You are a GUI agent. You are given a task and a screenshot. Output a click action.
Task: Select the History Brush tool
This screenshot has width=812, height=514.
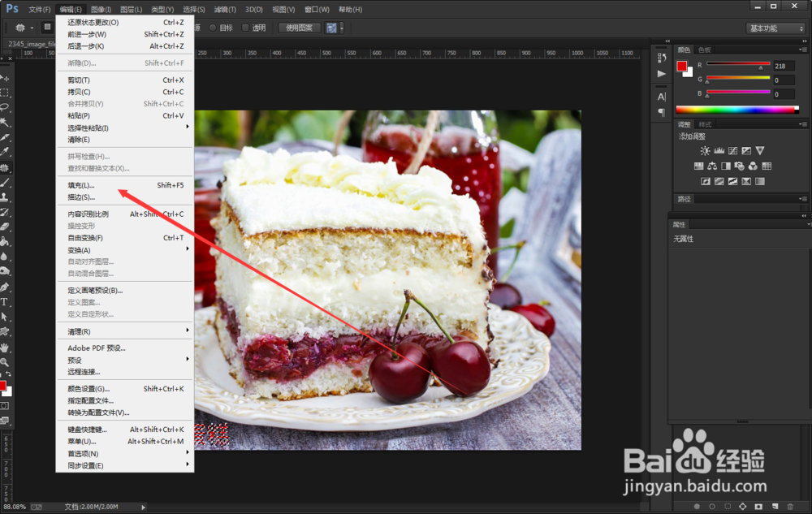point(5,212)
